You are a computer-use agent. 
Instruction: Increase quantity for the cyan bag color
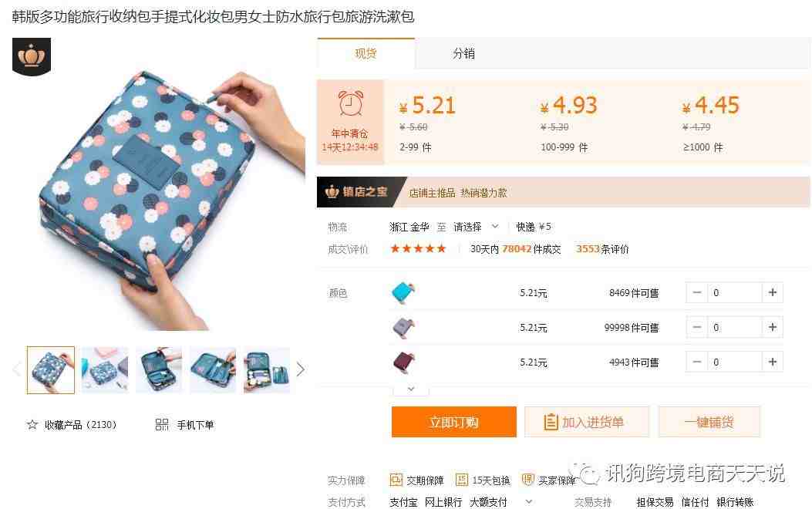[x=772, y=292]
